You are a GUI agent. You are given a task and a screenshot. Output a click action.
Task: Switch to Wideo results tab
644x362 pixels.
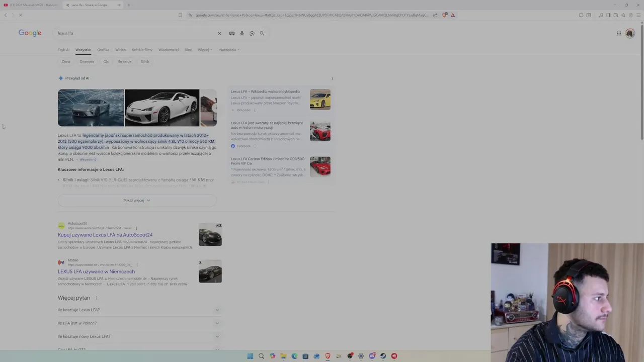pyautogui.click(x=120, y=50)
